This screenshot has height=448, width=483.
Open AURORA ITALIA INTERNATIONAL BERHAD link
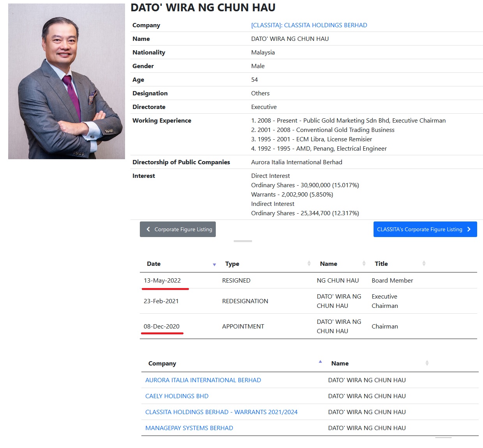[x=203, y=380]
